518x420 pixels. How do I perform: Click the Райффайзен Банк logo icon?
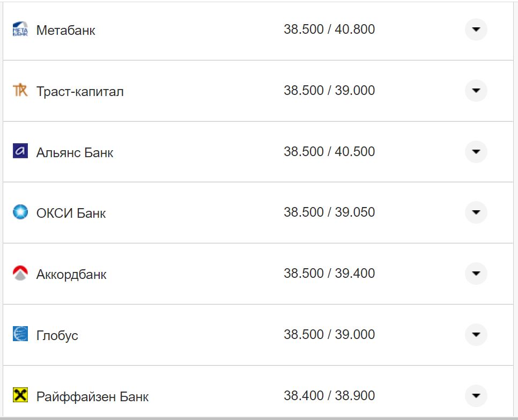20,395
